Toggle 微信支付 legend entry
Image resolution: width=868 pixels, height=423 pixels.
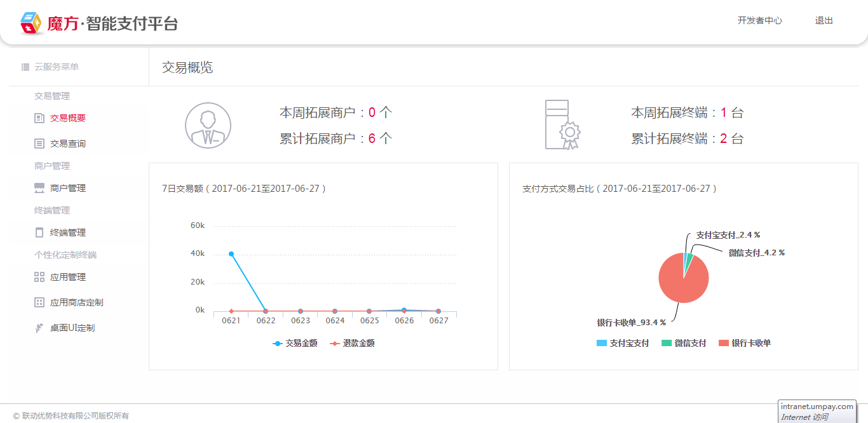(684, 343)
